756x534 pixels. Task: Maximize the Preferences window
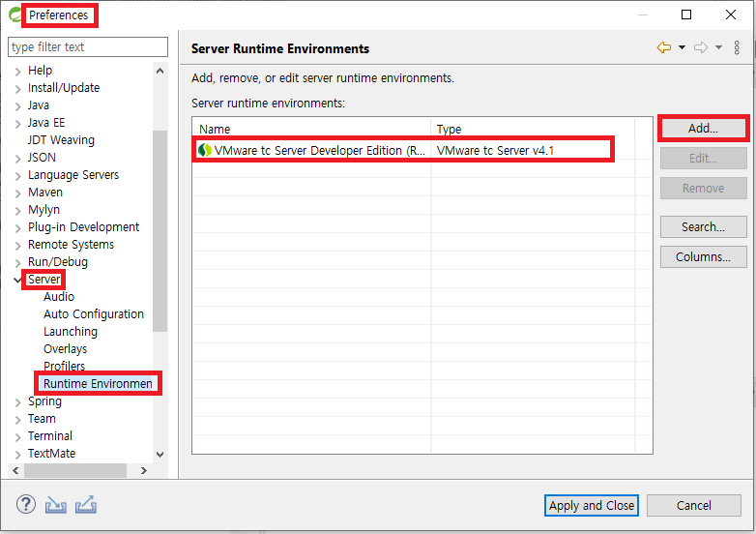pos(686,15)
